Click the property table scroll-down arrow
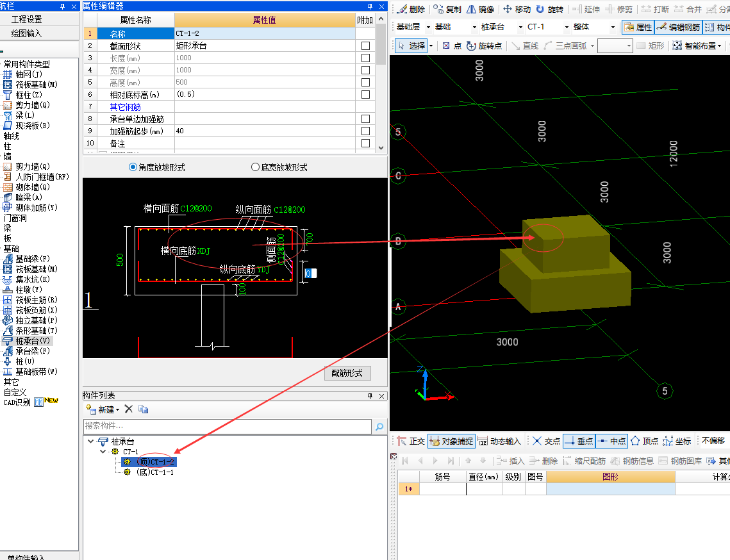730x560 pixels. tap(381, 147)
